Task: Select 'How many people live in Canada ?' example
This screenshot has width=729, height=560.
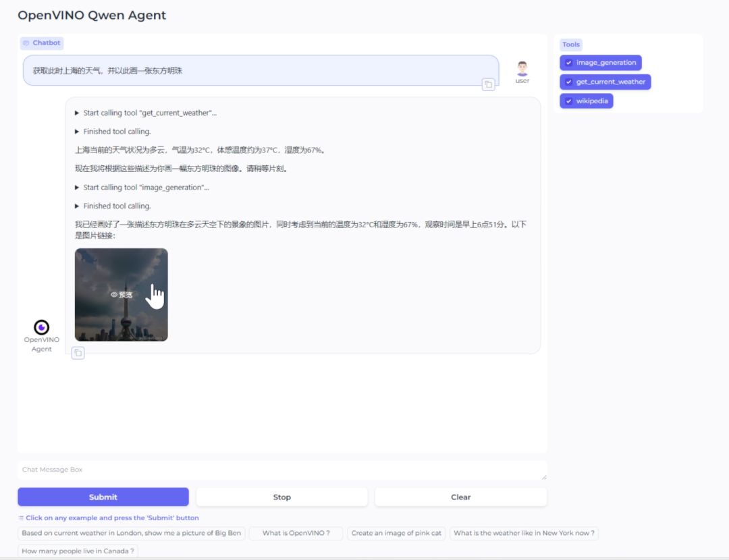Action: [78, 551]
